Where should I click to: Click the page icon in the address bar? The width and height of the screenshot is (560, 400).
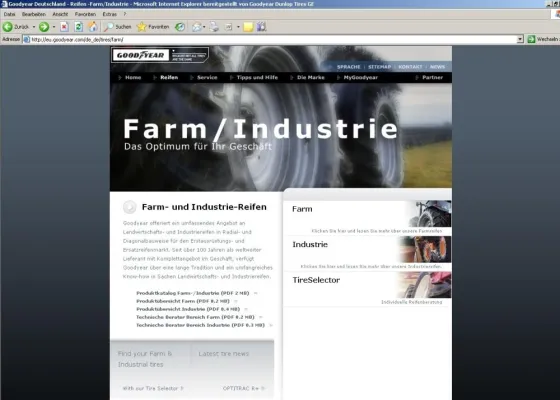pyautogui.click(x=26, y=39)
